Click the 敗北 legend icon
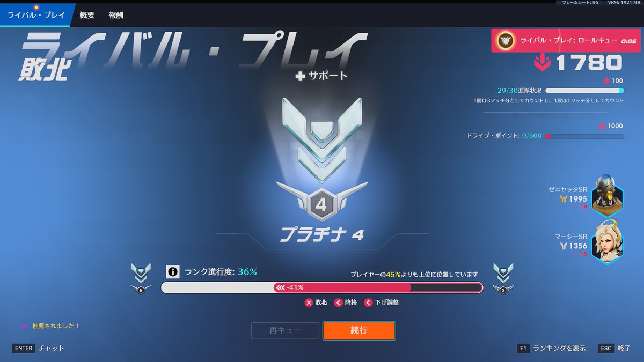This screenshot has height=362, width=644. pyautogui.click(x=309, y=302)
